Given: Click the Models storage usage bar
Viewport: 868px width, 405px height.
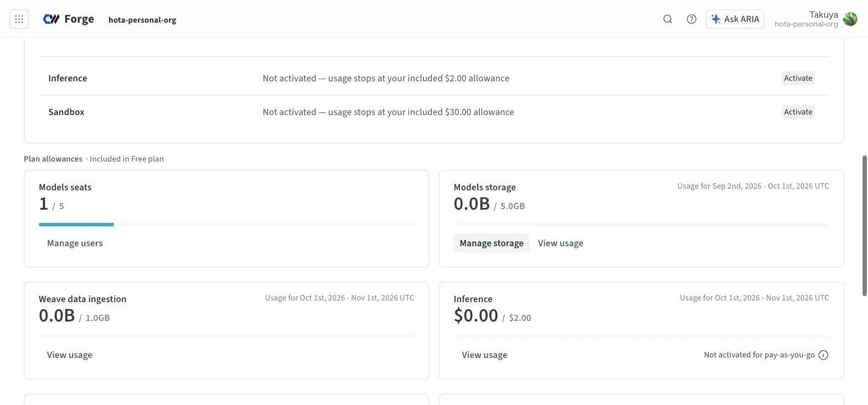Looking at the screenshot, I should (x=641, y=225).
